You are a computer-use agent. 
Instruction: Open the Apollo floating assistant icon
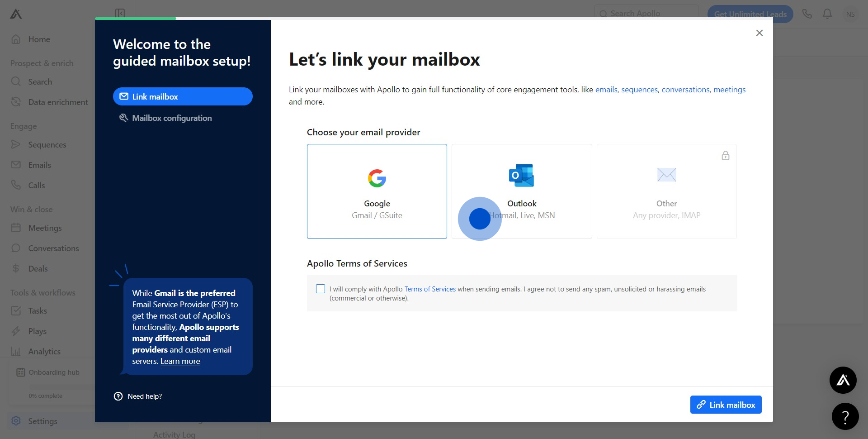tap(843, 380)
